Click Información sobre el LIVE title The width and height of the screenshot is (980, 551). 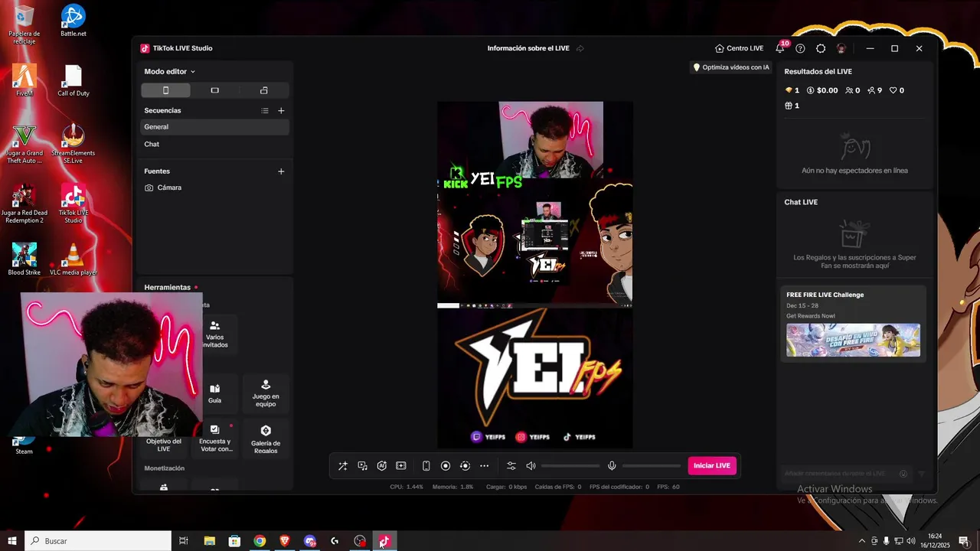(x=528, y=48)
